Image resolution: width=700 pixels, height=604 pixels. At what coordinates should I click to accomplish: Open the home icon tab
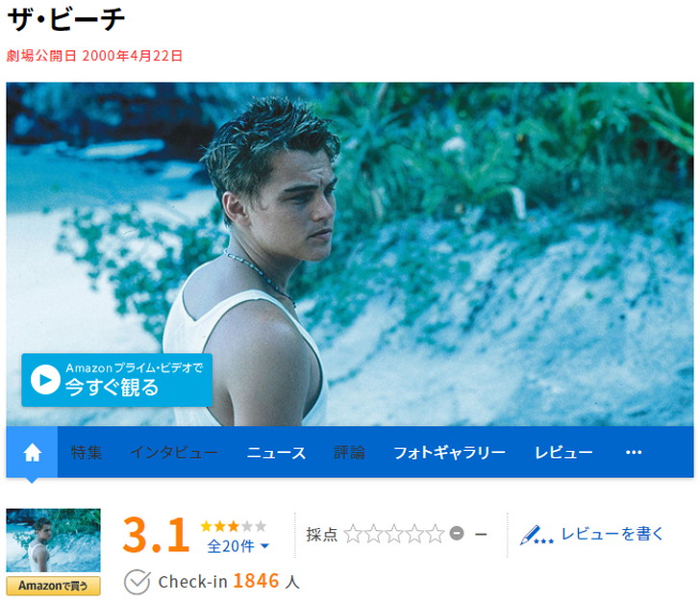click(x=32, y=452)
